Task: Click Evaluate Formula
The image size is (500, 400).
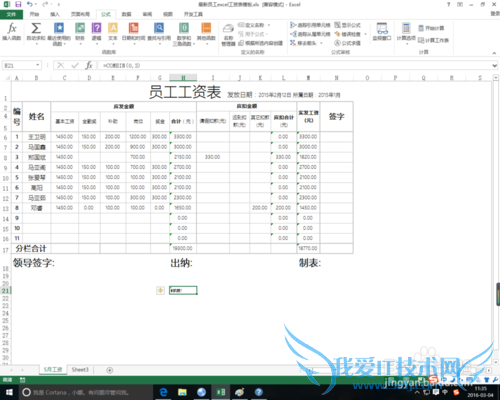Action: tap(347, 43)
